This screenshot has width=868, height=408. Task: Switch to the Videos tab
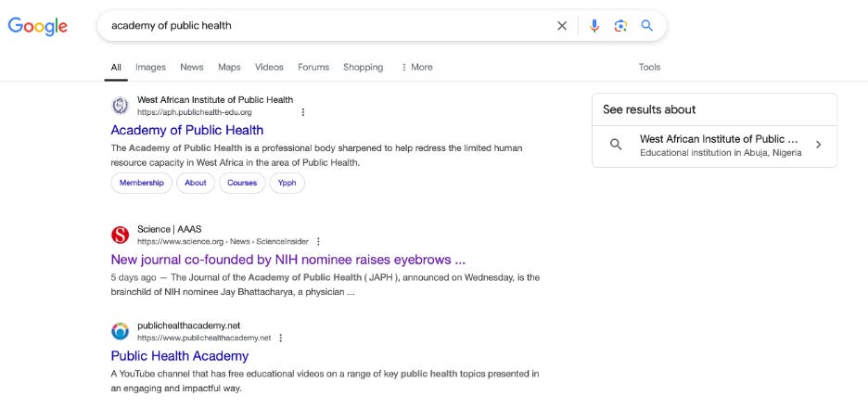point(269,67)
